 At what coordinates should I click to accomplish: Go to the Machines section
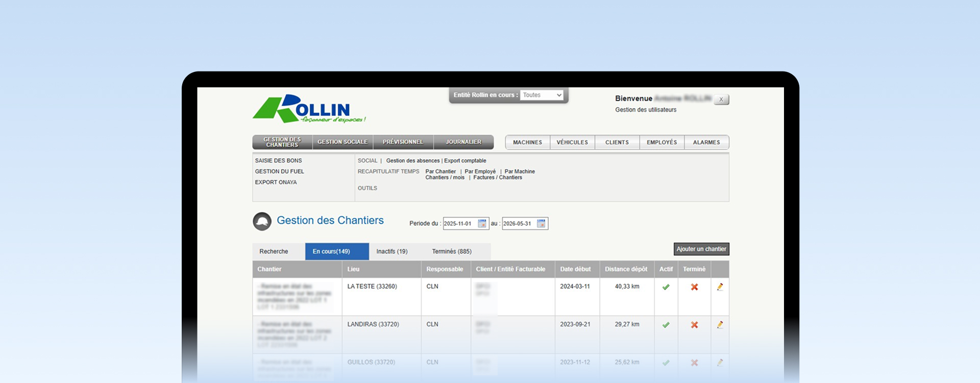click(x=528, y=142)
